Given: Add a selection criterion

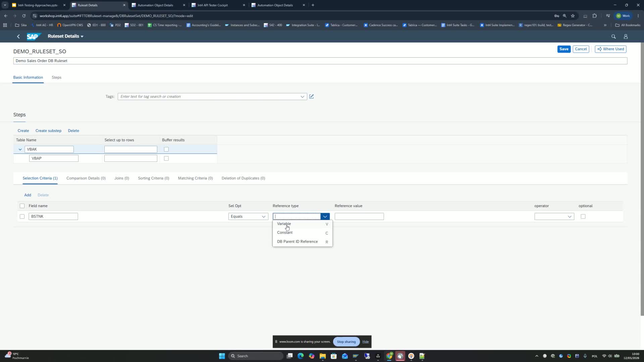Looking at the screenshot, I should click(28, 195).
